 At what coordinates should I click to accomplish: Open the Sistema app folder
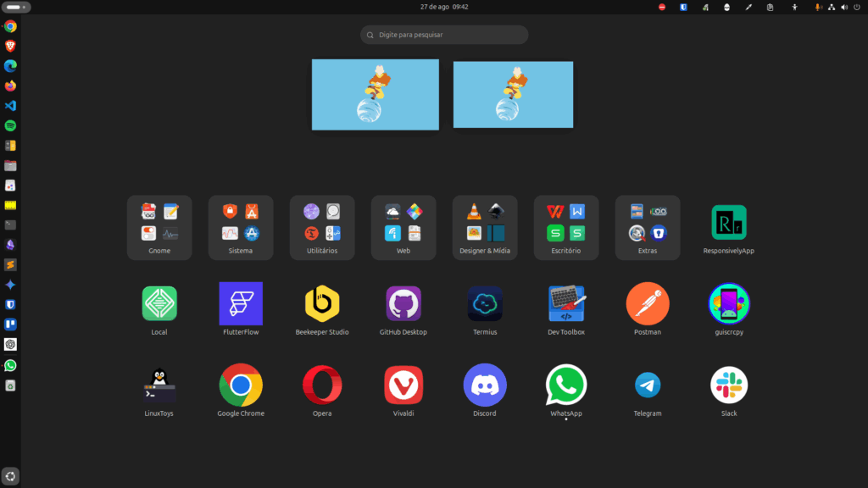point(241,228)
